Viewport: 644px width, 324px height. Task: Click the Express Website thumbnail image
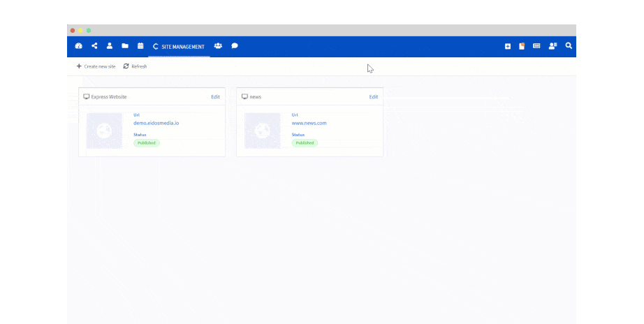(x=104, y=131)
